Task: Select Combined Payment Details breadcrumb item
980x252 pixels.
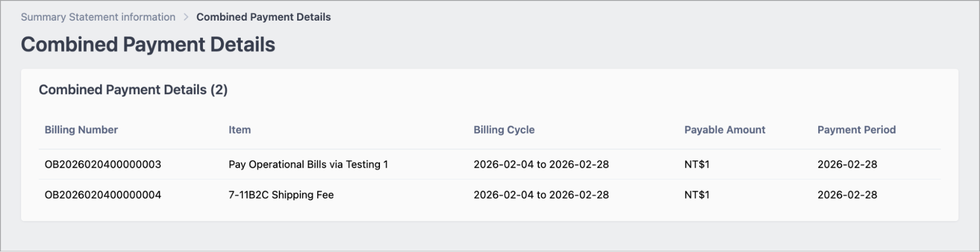Action: click(x=263, y=17)
